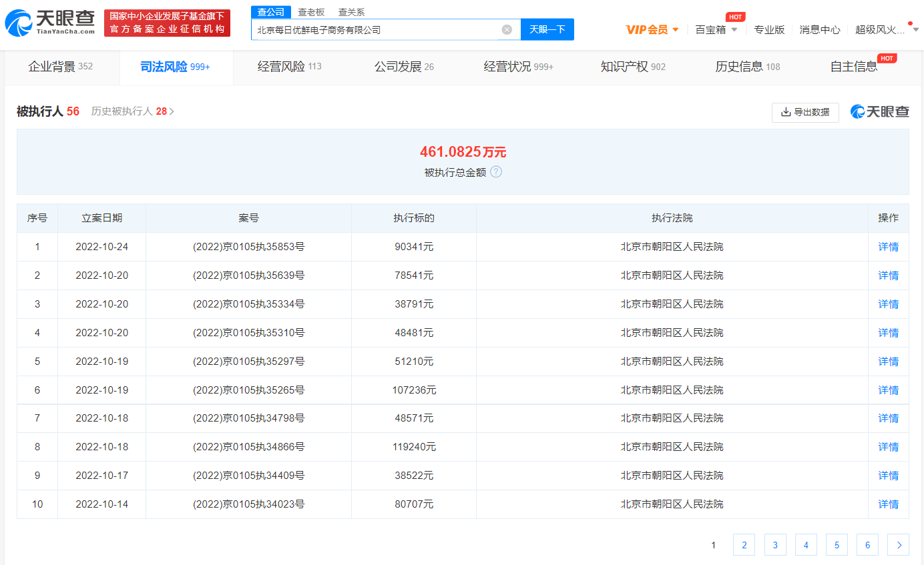Open 详情 for case 京0105执34866号

pyautogui.click(x=889, y=447)
